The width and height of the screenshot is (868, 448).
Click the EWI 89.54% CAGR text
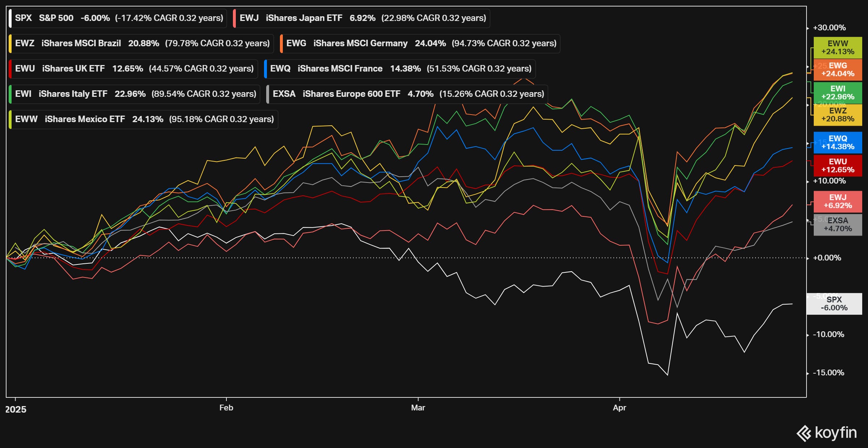204,94
